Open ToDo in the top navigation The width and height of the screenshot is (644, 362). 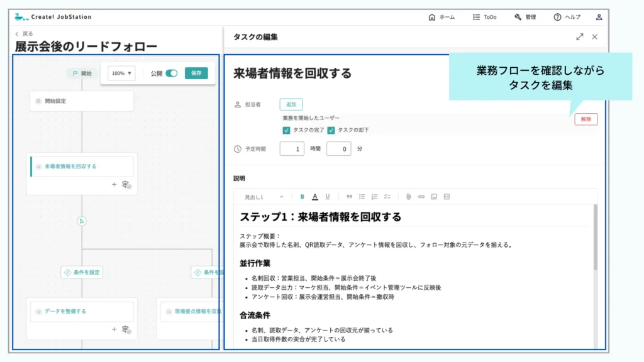[484, 17]
